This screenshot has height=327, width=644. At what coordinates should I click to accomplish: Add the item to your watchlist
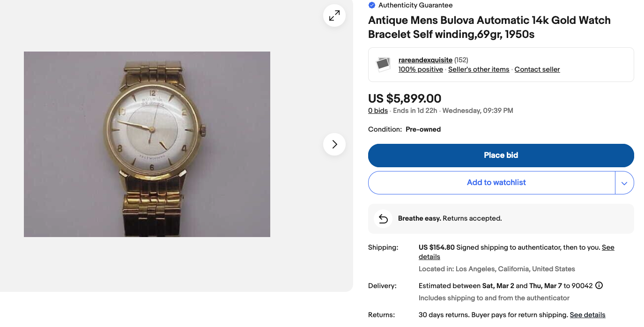[496, 183]
